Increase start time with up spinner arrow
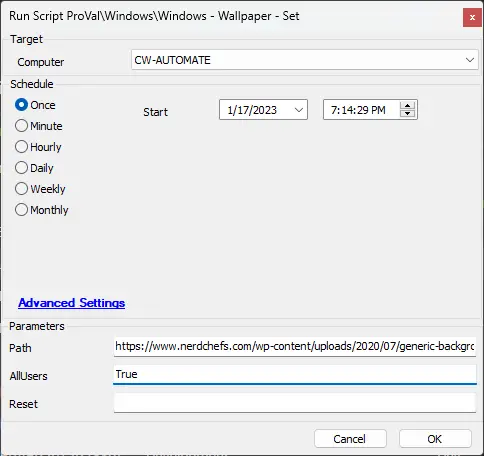The height and width of the screenshot is (456, 484). click(x=407, y=106)
